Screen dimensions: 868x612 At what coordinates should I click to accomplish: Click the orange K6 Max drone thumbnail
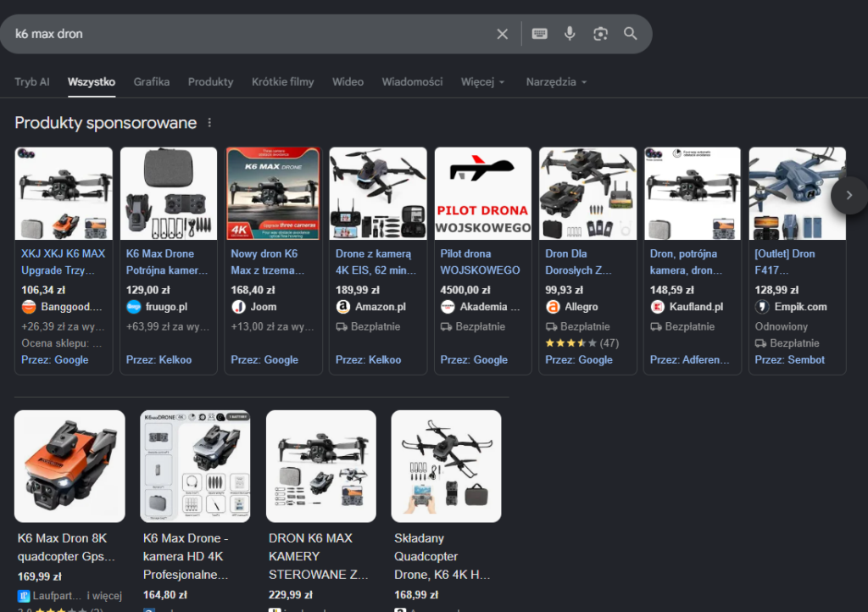click(70, 465)
